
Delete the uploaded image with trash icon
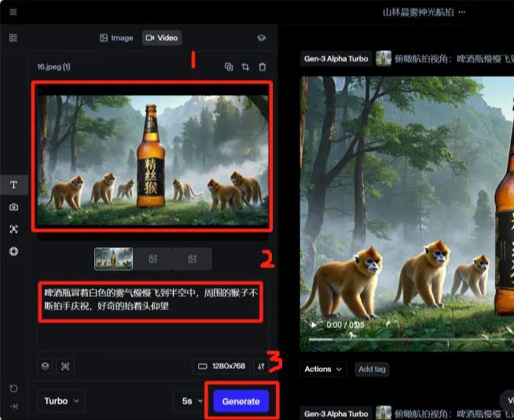[x=263, y=67]
